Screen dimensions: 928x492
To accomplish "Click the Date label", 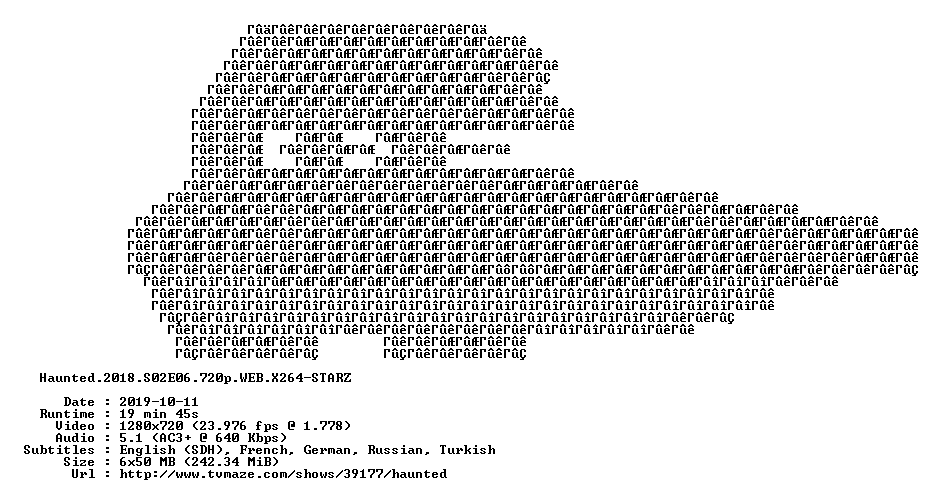I will pyautogui.click(x=79, y=402).
